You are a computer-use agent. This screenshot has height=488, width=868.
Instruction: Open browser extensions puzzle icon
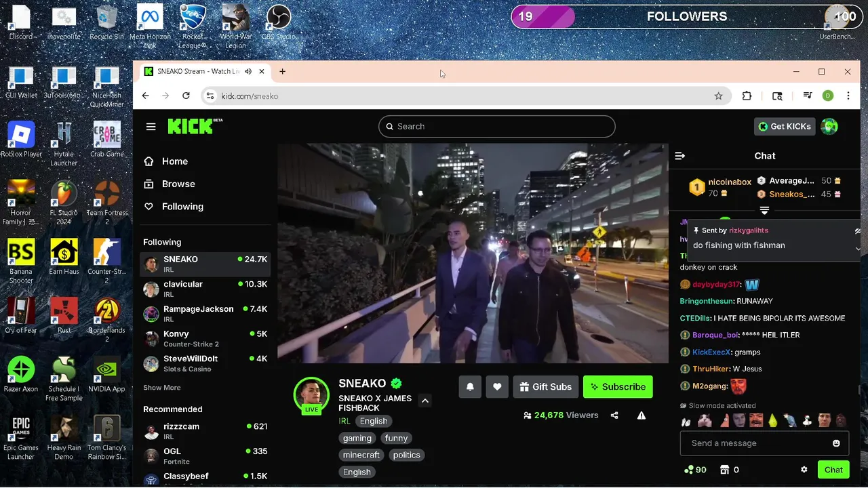point(747,96)
